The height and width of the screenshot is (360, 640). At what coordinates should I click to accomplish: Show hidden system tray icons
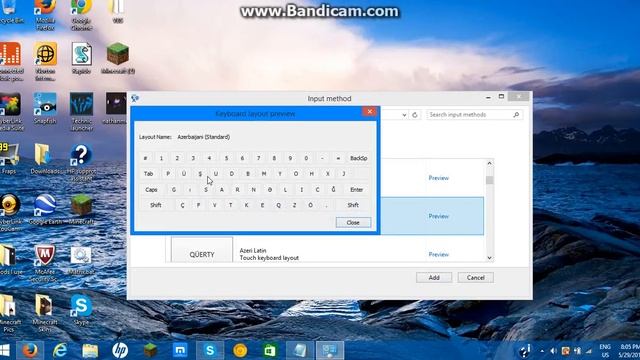tap(542, 351)
